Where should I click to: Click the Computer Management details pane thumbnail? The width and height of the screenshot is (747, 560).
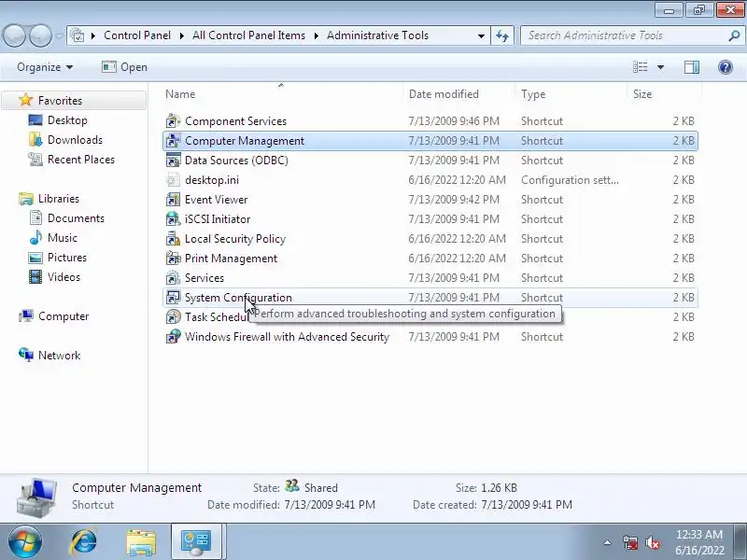(36, 497)
